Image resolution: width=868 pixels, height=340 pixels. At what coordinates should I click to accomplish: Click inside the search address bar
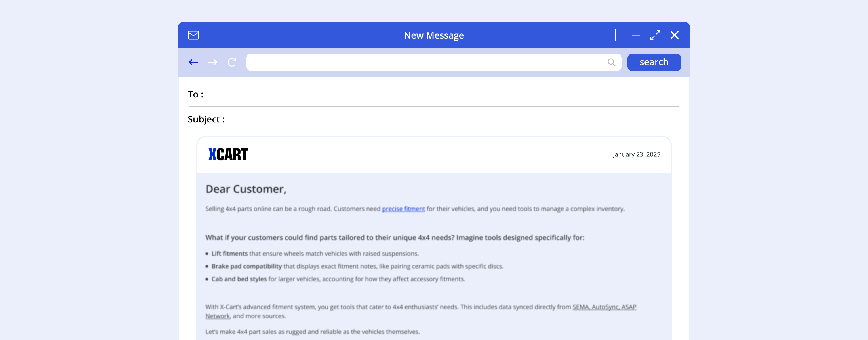(421, 62)
